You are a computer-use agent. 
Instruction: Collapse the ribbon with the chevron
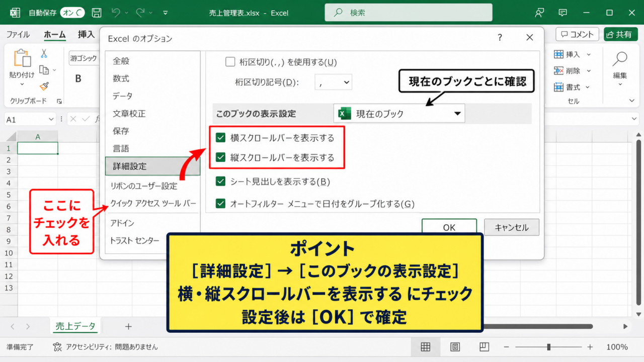coord(632,101)
